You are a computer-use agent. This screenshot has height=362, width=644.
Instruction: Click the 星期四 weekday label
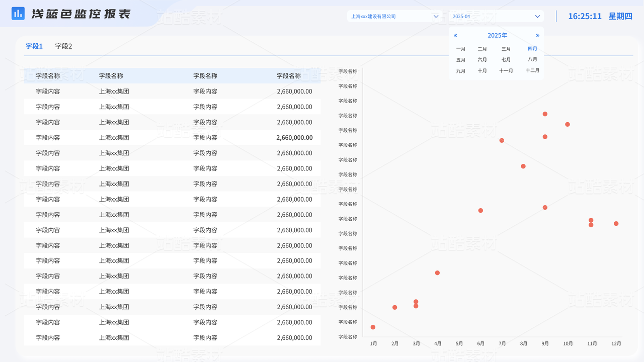[x=620, y=16]
